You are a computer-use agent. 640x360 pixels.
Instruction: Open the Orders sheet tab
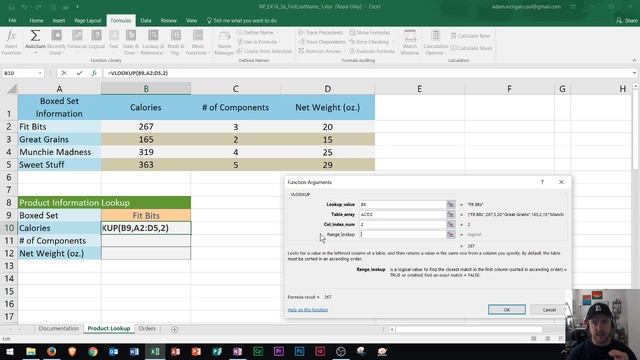(x=147, y=329)
